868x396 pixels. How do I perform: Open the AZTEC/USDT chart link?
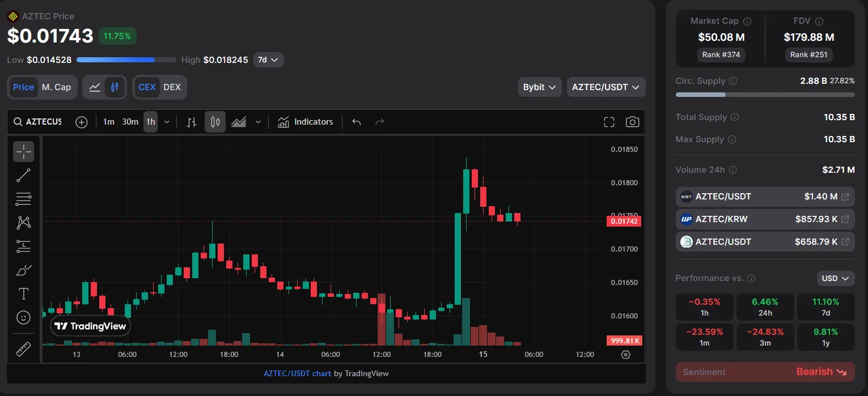(x=297, y=373)
